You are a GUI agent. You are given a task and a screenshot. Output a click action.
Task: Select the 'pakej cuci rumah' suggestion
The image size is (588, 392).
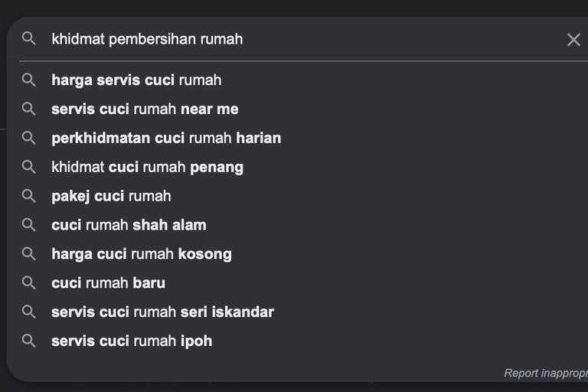coord(111,196)
